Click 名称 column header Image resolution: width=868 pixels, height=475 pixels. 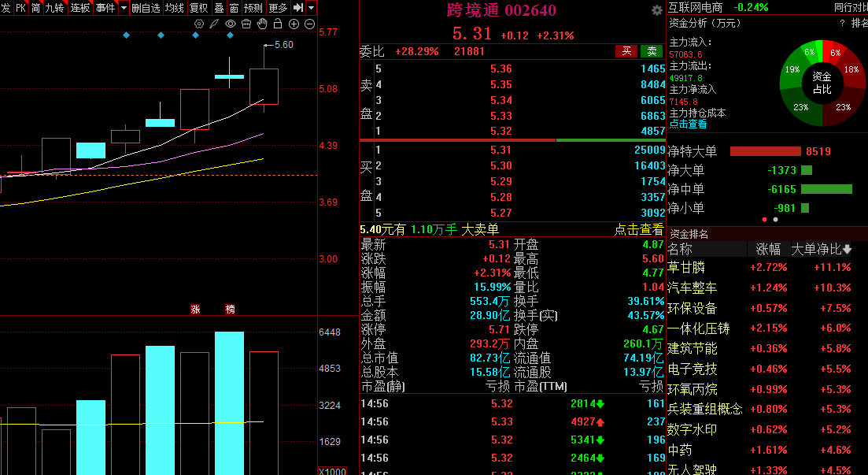pos(680,250)
